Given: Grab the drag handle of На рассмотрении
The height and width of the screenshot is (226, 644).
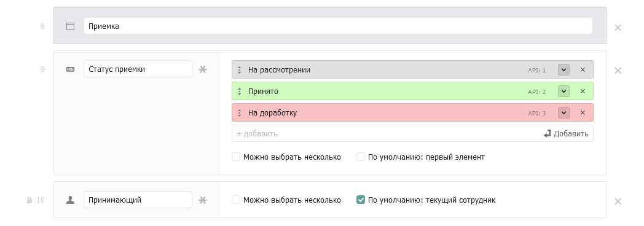Looking at the screenshot, I should [x=240, y=70].
